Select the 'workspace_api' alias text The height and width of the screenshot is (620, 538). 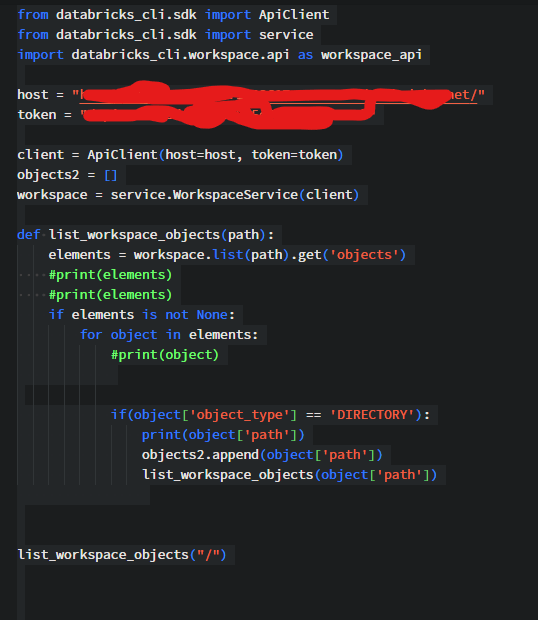(371, 55)
